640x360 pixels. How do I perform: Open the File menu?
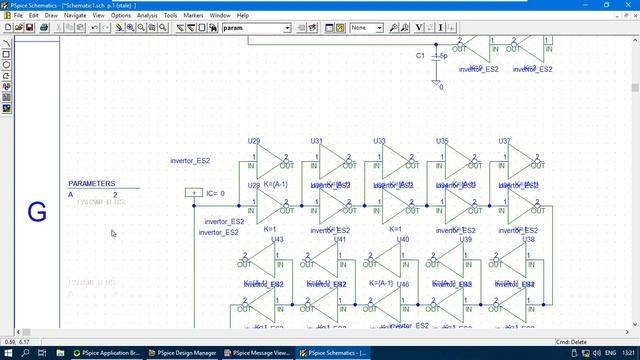18,16
